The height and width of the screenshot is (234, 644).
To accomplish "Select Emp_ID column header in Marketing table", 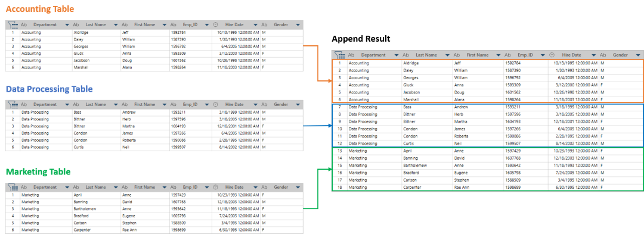I will 190,188.
